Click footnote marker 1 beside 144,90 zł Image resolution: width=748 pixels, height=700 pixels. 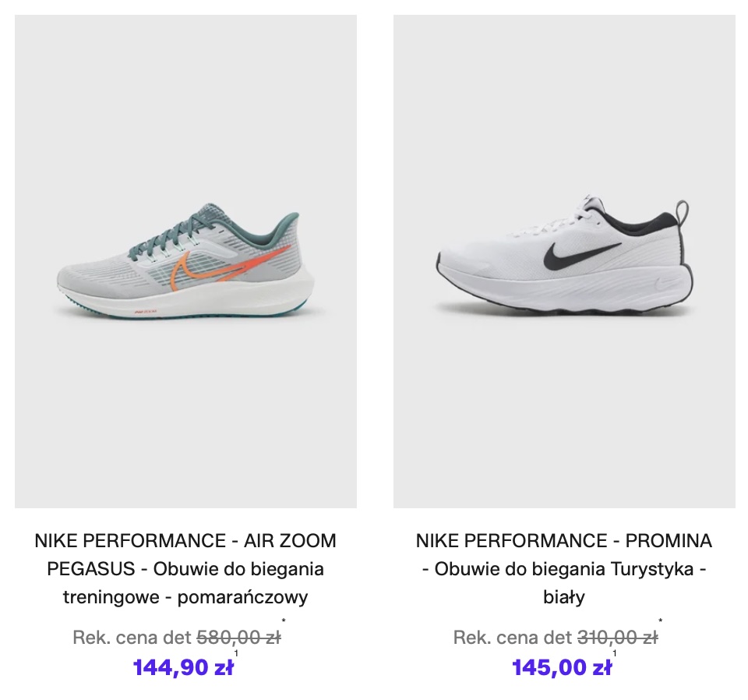click(236, 654)
